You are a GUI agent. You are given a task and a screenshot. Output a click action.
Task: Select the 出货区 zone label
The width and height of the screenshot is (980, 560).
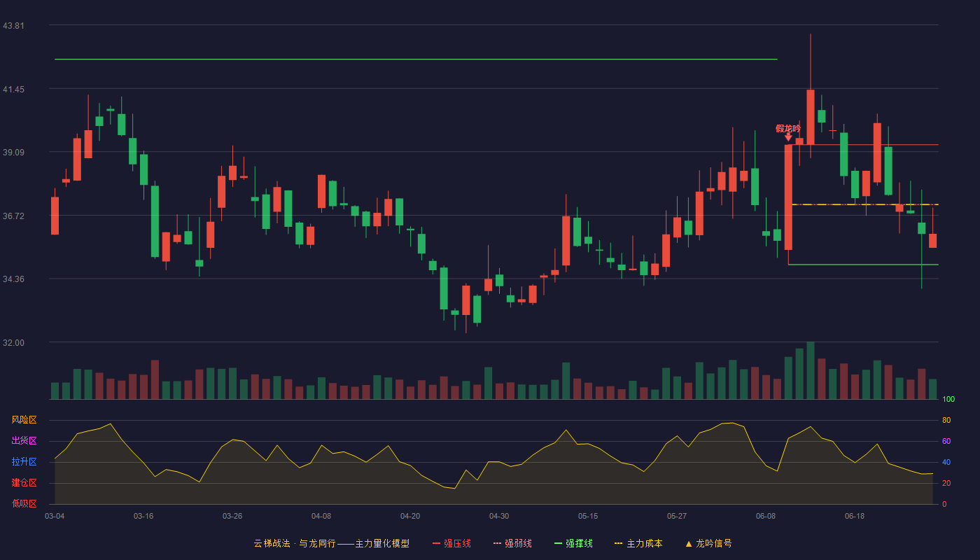pos(24,441)
